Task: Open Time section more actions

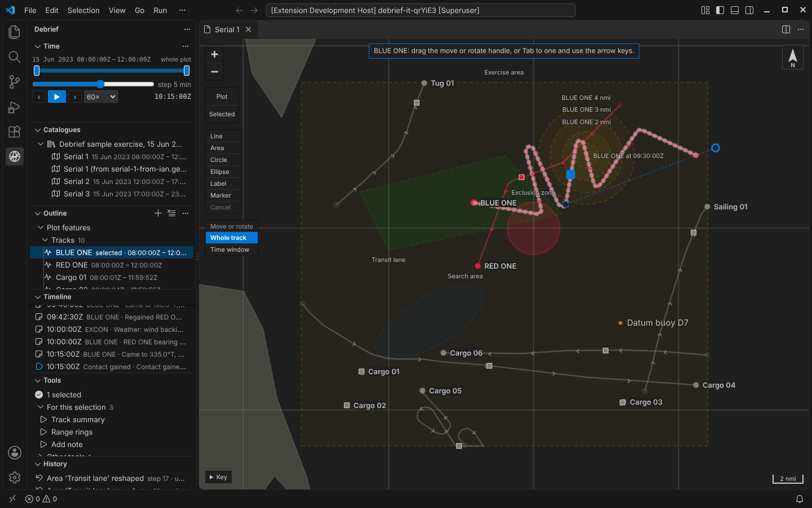Action: (186, 46)
